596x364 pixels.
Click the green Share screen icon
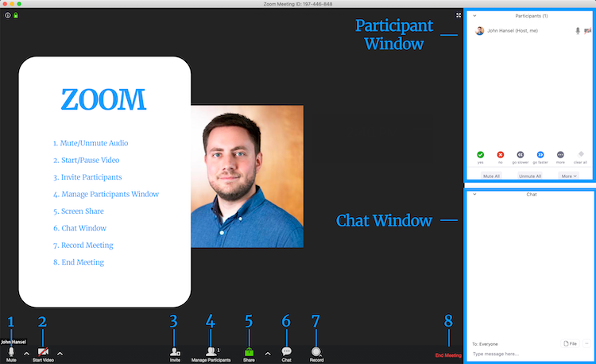click(x=249, y=351)
